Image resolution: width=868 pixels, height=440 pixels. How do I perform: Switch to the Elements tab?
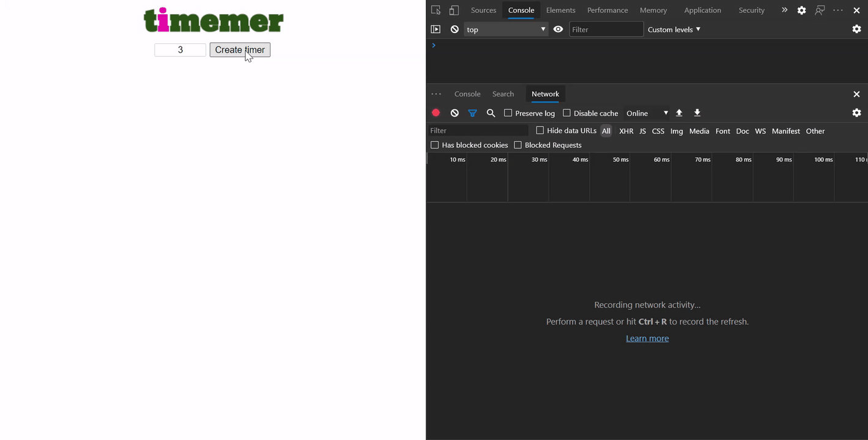click(560, 10)
